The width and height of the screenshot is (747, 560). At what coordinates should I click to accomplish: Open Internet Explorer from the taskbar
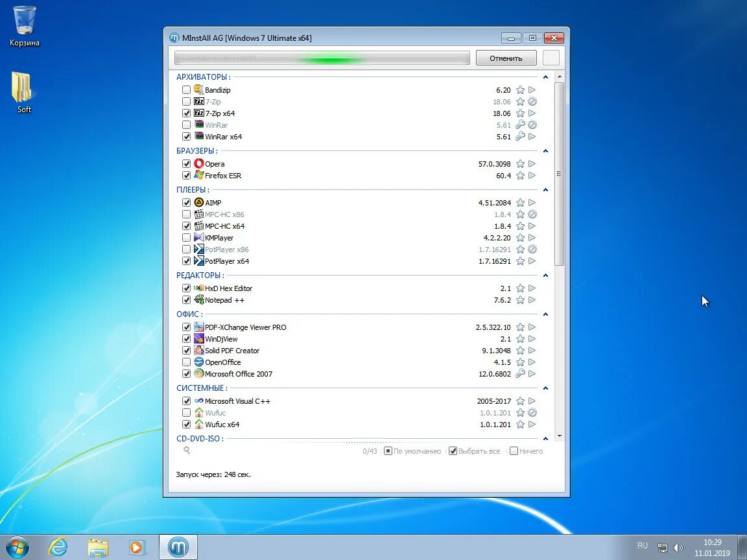pos(58,546)
